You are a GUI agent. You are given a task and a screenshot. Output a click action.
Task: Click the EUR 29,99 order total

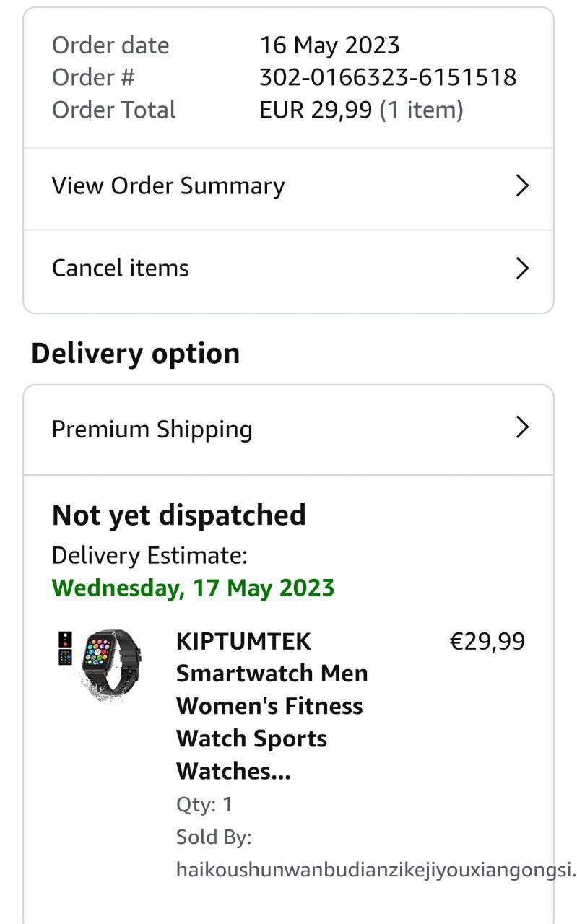tap(316, 110)
